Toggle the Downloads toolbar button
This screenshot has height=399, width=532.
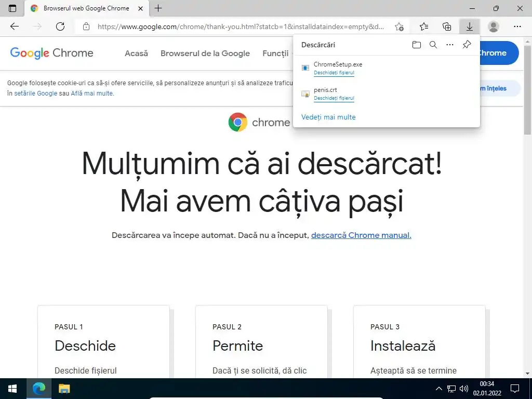(469, 26)
